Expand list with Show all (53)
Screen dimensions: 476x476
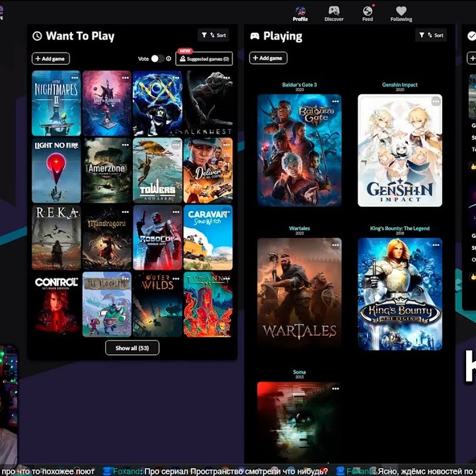[x=132, y=348]
